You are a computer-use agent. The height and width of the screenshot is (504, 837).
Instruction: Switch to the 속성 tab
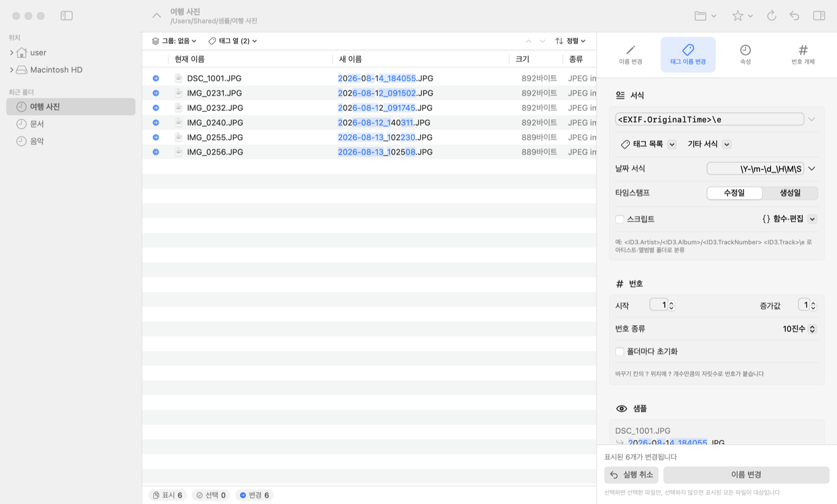745,54
